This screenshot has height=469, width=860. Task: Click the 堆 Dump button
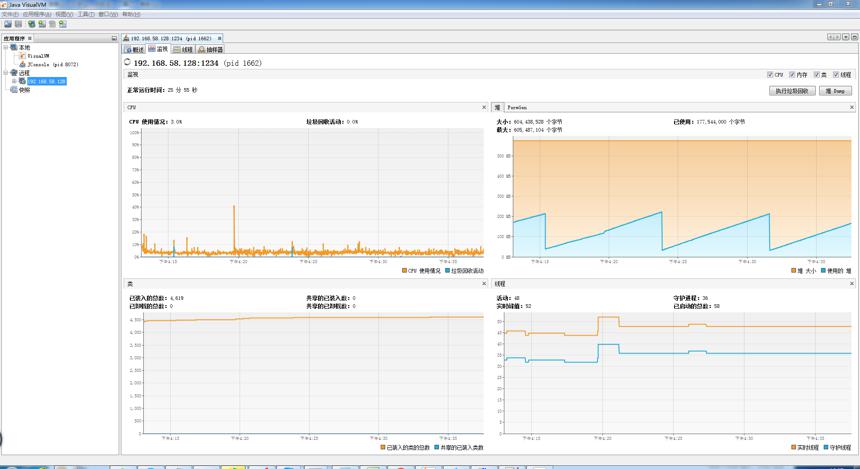coord(835,91)
